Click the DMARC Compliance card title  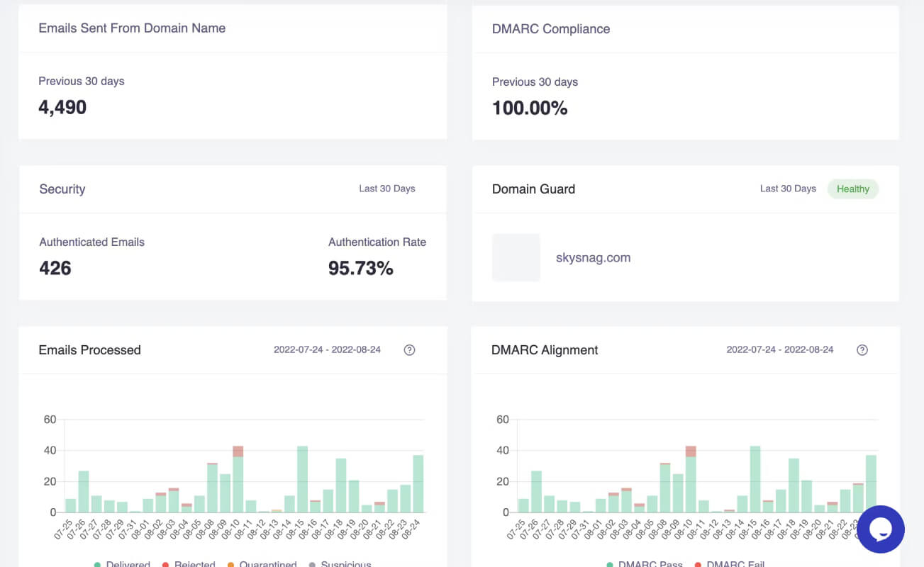551,29
